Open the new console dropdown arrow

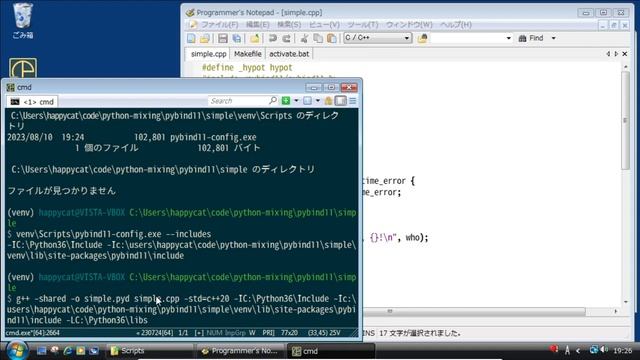click(296, 101)
